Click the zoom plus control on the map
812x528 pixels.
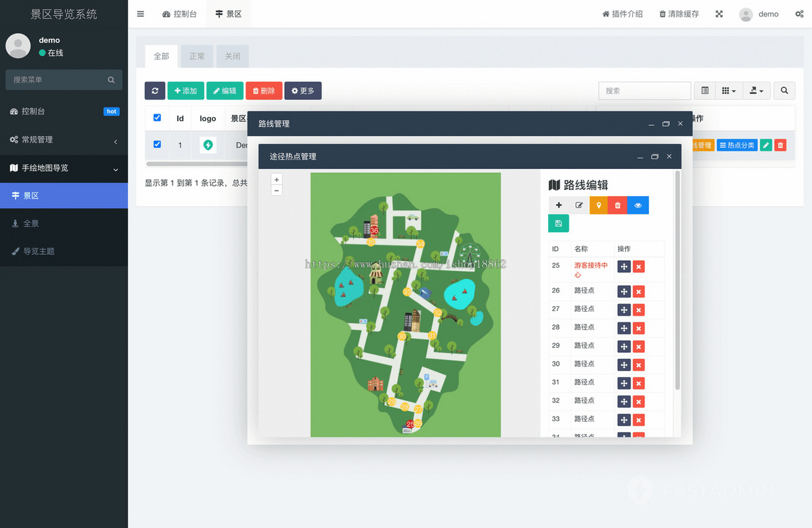click(x=276, y=179)
